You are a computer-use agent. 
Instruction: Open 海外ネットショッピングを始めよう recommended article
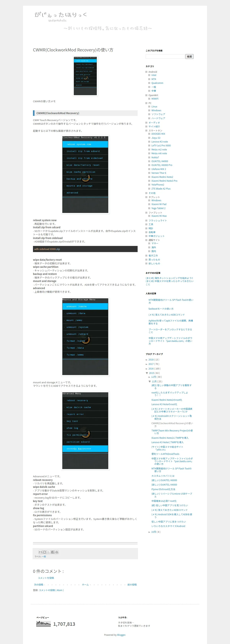point(169,278)
